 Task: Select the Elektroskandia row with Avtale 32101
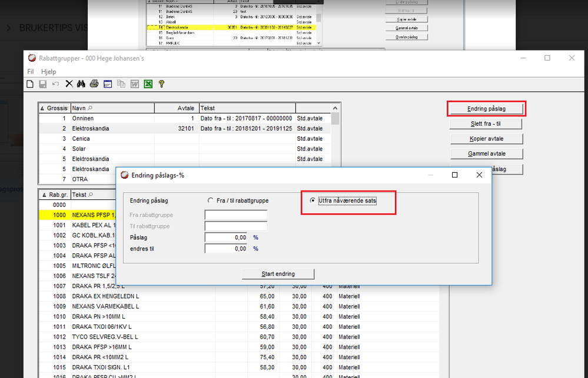click(185, 129)
